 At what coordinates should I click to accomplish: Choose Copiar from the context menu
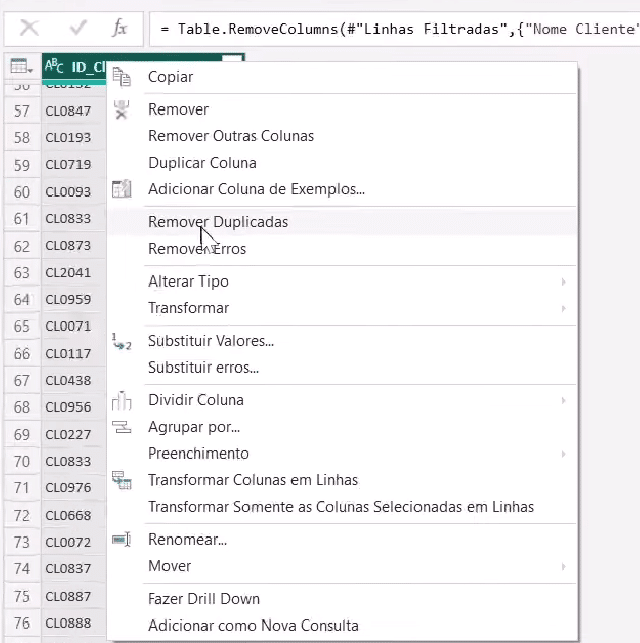[170, 77]
